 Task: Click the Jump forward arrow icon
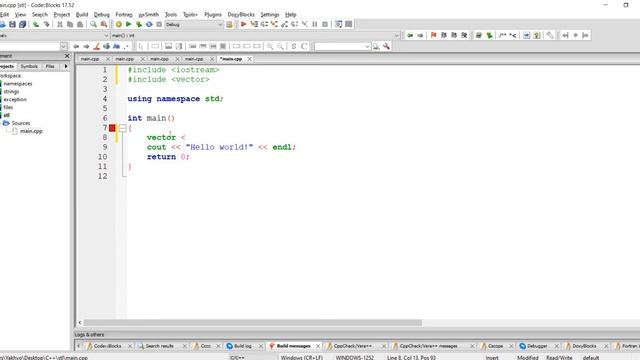420,36
